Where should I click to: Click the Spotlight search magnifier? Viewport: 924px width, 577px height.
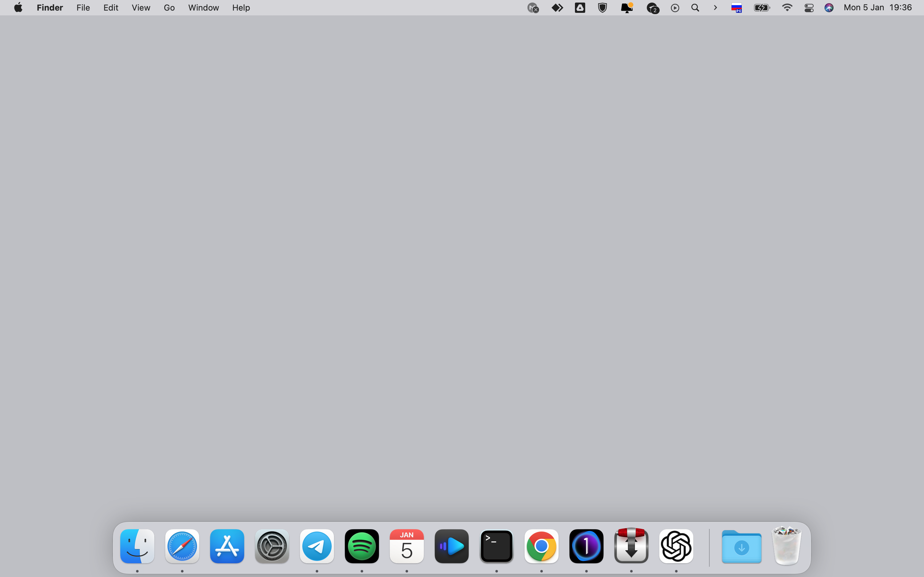[695, 8]
